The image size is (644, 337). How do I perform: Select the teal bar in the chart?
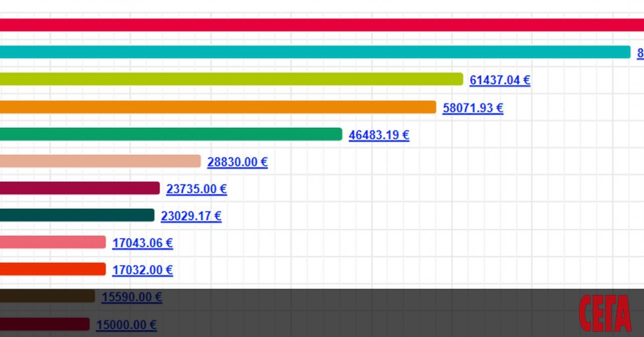(x=314, y=52)
